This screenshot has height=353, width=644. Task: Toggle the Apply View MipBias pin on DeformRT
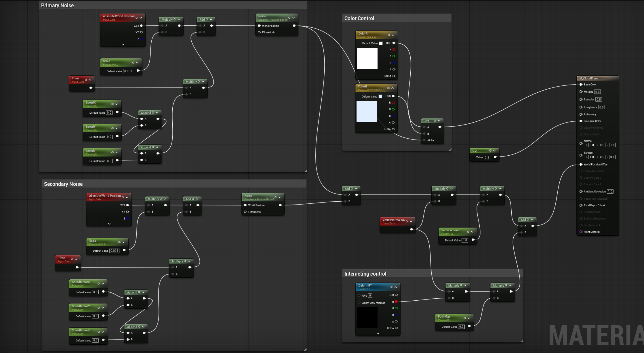(x=359, y=303)
